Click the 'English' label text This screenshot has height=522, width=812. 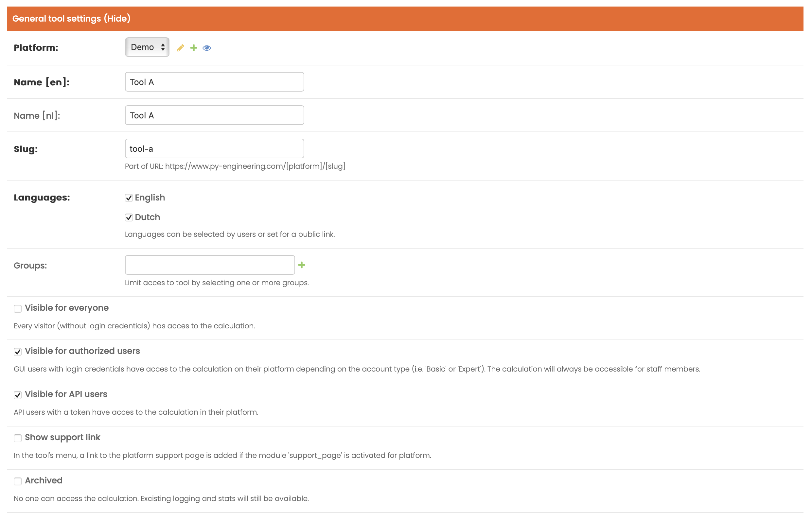point(150,198)
